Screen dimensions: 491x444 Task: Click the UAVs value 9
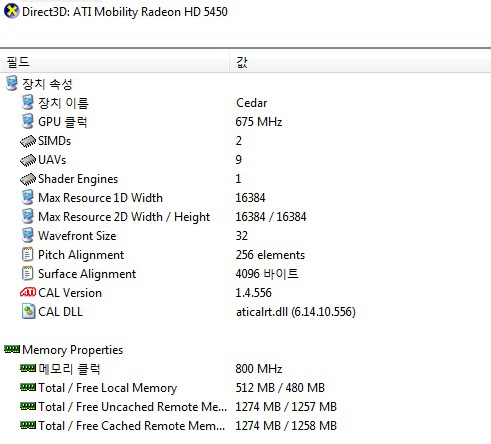coord(239,160)
